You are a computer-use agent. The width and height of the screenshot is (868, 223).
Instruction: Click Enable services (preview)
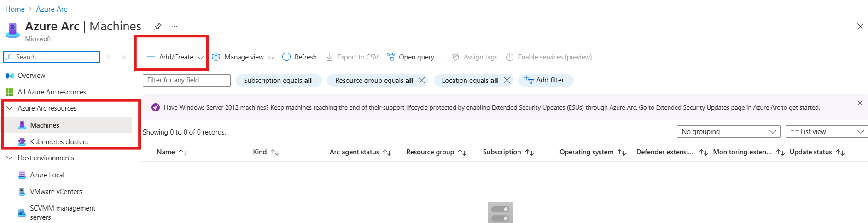548,57
